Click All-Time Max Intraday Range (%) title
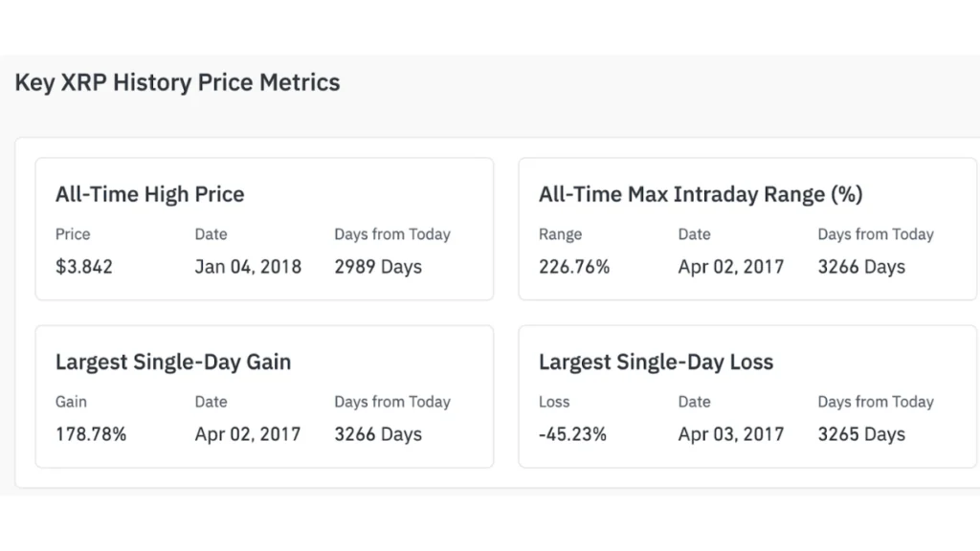 pos(701,195)
